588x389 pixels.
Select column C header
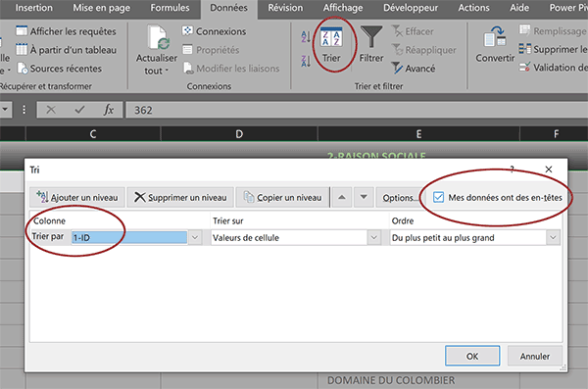coord(93,134)
